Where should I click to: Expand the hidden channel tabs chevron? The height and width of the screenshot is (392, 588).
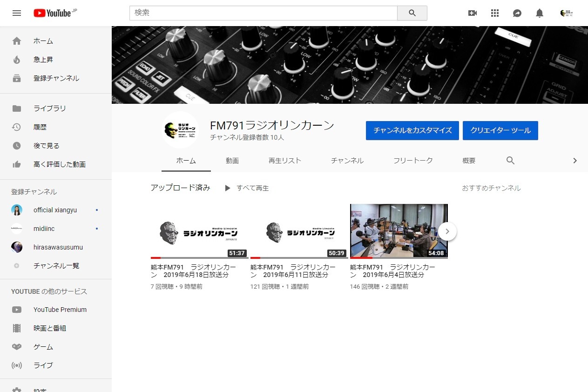coord(575,160)
